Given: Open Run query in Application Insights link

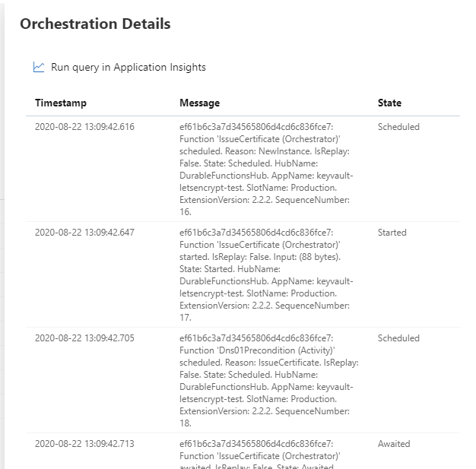Looking at the screenshot, I should tap(128, 67).
